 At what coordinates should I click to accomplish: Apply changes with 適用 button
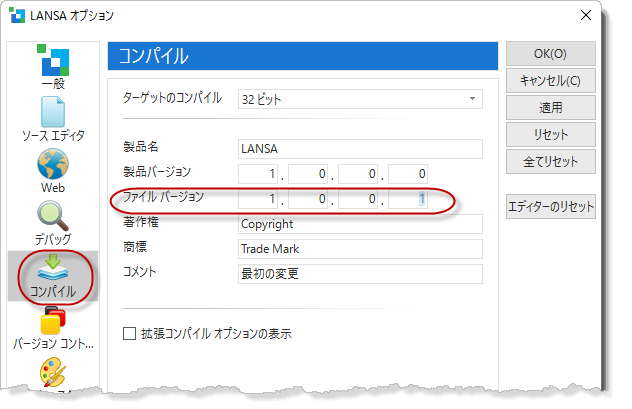tap(551, 108)
